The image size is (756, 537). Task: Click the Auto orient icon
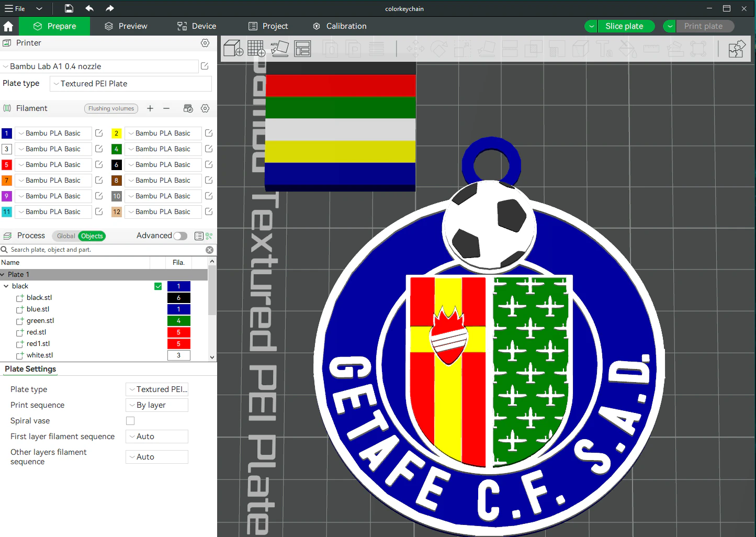pyautogui.click(x=279, y=49)
